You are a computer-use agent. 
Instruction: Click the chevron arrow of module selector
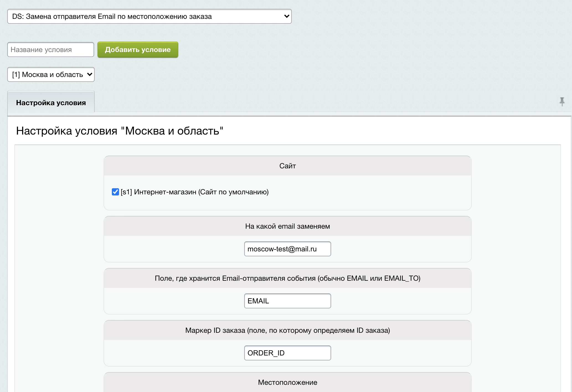pos(287,16)
